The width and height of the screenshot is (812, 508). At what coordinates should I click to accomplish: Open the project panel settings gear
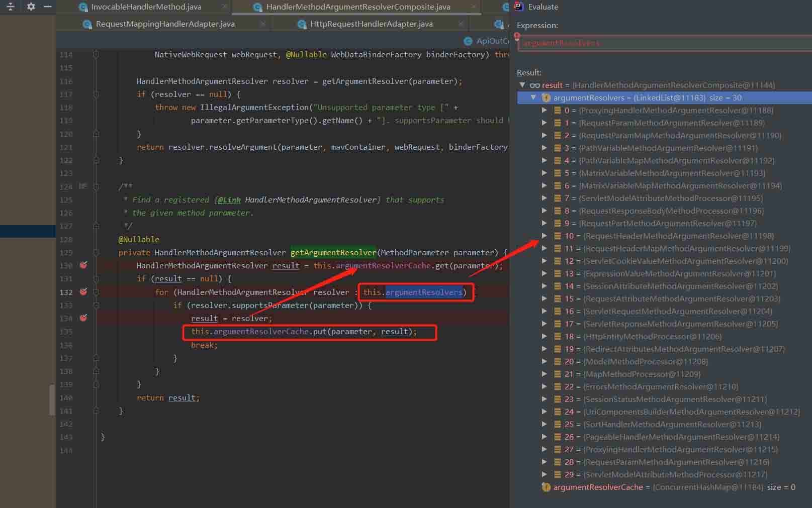[x=31, y=7]
